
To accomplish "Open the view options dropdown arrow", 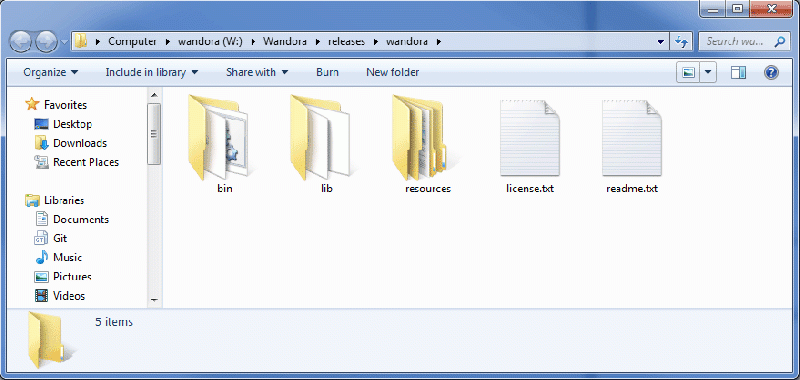I will pyautogui.click(x=707, y=72).
